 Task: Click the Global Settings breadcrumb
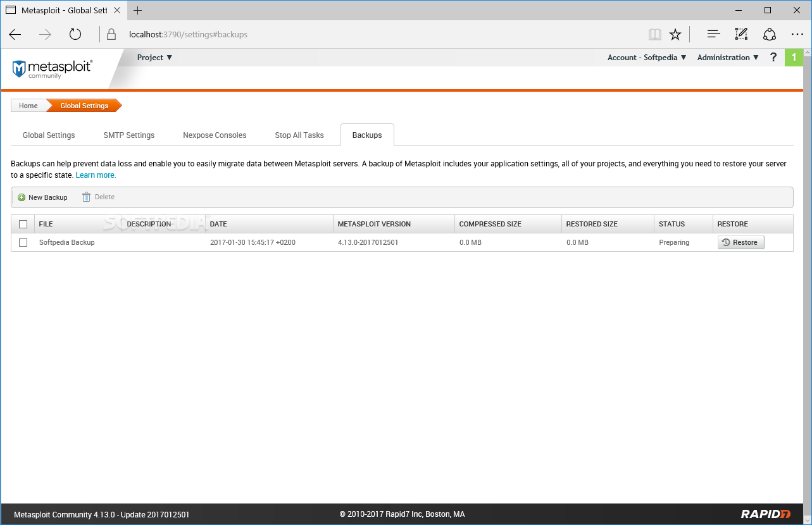click(x=84, y=106)
